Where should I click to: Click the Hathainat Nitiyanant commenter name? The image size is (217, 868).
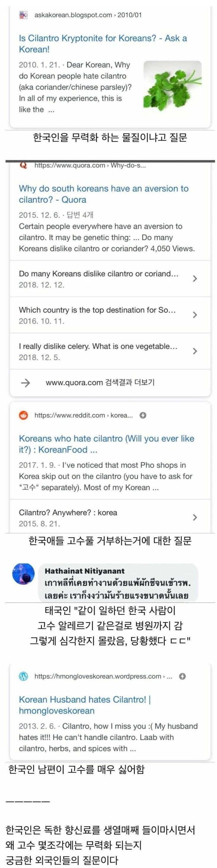(84, 571)
